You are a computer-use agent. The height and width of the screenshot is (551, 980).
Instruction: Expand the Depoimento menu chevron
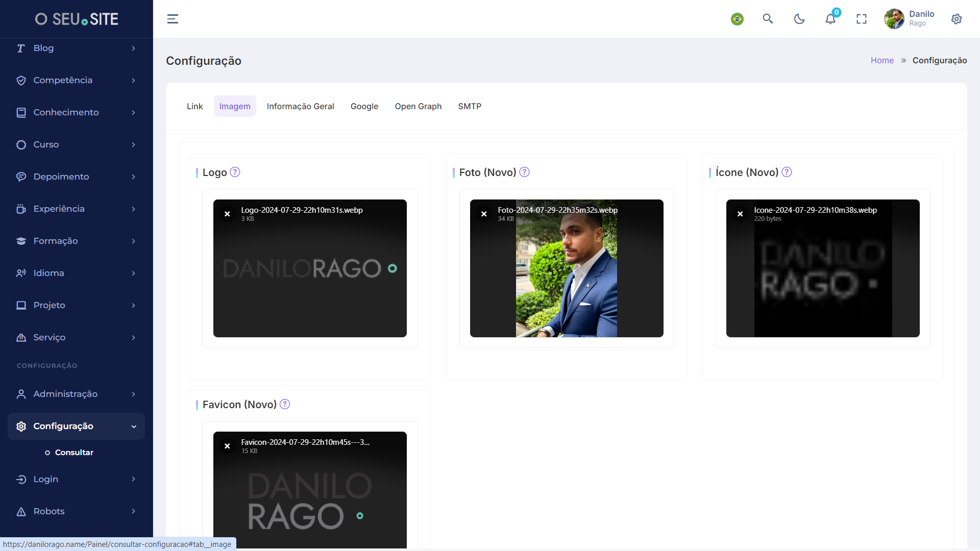(133, 177)
